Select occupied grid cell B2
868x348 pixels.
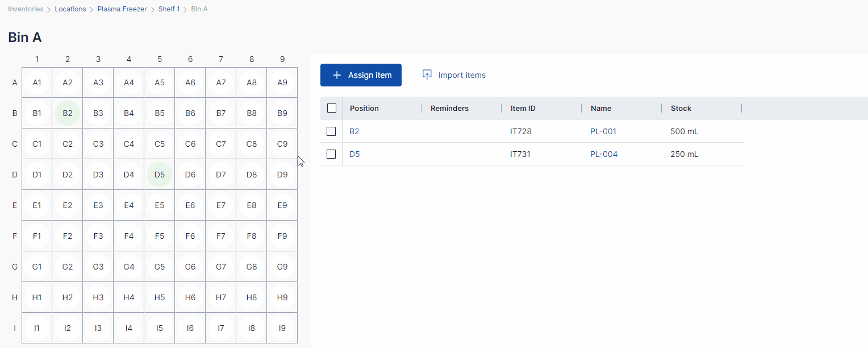[68, 113]
